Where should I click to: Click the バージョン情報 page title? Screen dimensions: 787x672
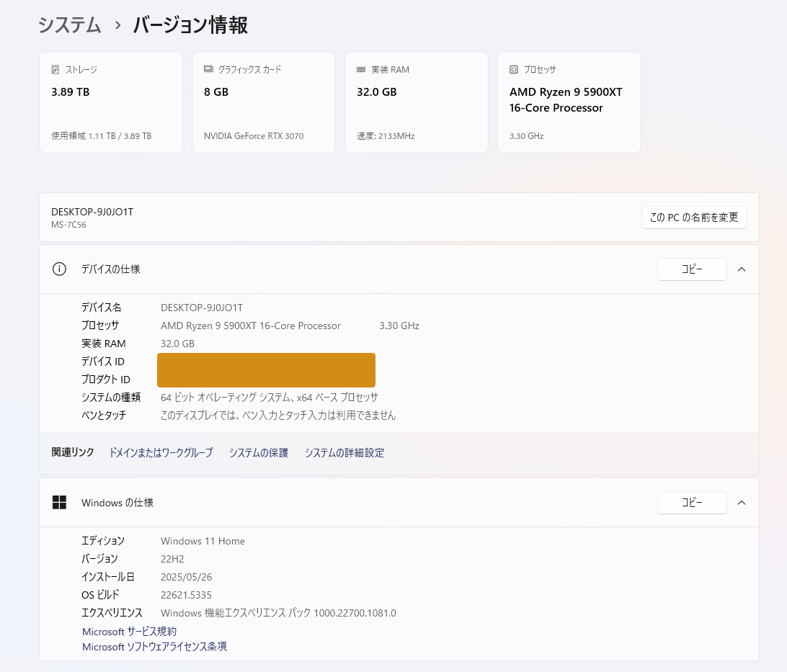tap(190, 25)
